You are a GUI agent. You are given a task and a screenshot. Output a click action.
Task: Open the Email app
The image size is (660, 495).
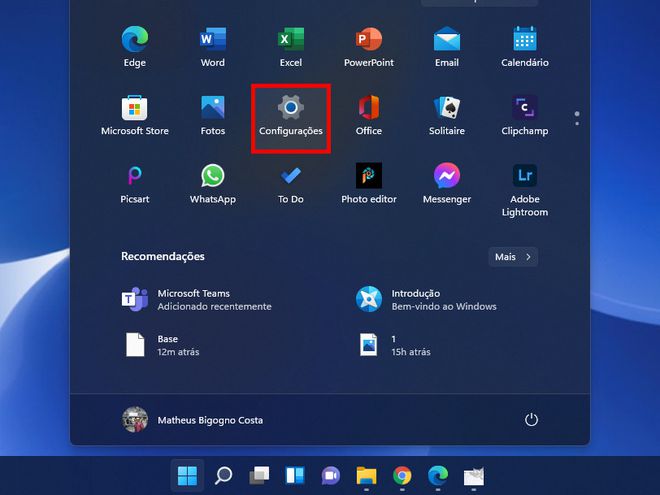click(x=447, y=46)
